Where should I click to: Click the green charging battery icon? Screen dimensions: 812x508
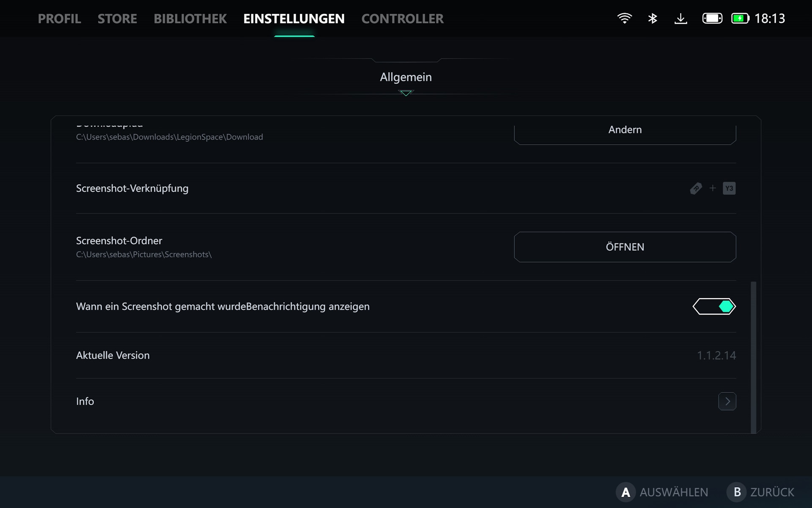(740, 18)
